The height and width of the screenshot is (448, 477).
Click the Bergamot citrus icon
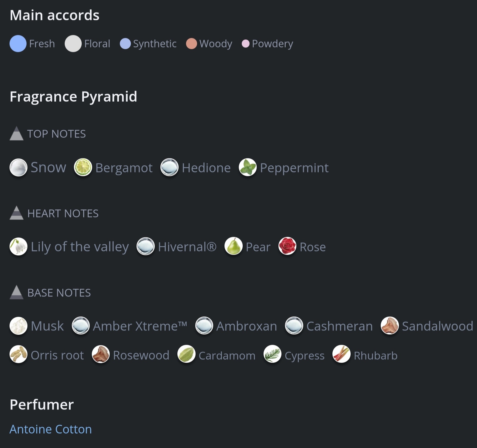point(83,167)
